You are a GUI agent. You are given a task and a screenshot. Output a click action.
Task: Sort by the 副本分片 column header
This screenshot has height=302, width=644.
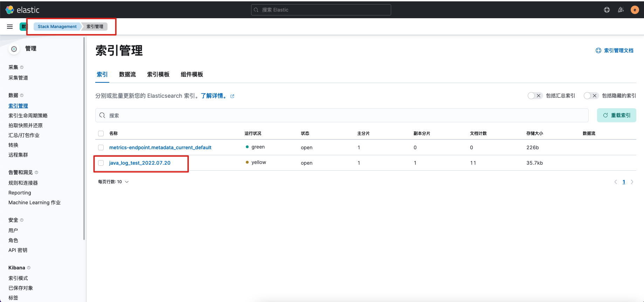coord(422,133)
